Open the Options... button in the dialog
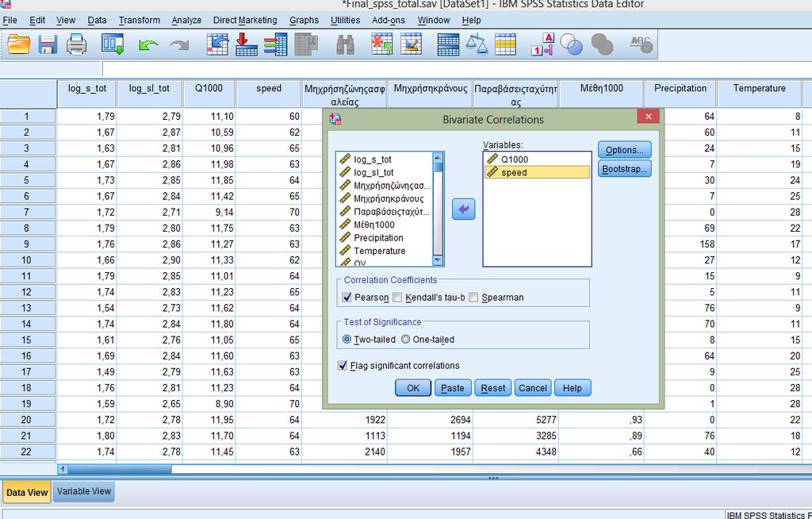 (x=625, y=150)
